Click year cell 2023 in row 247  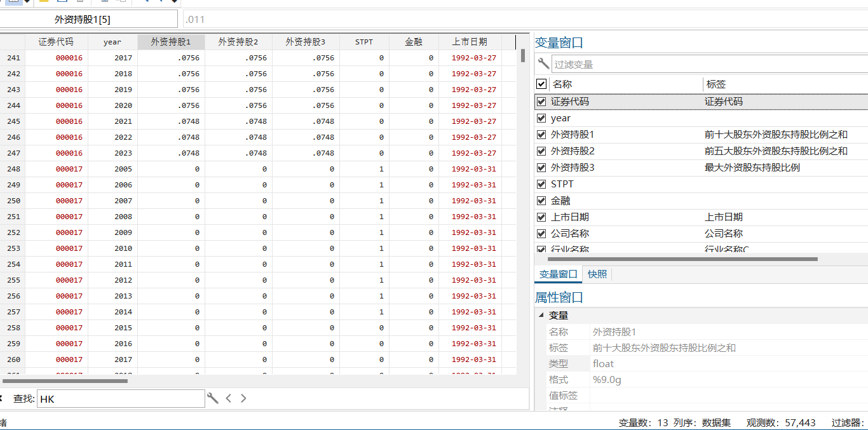[x=112, y=153]
